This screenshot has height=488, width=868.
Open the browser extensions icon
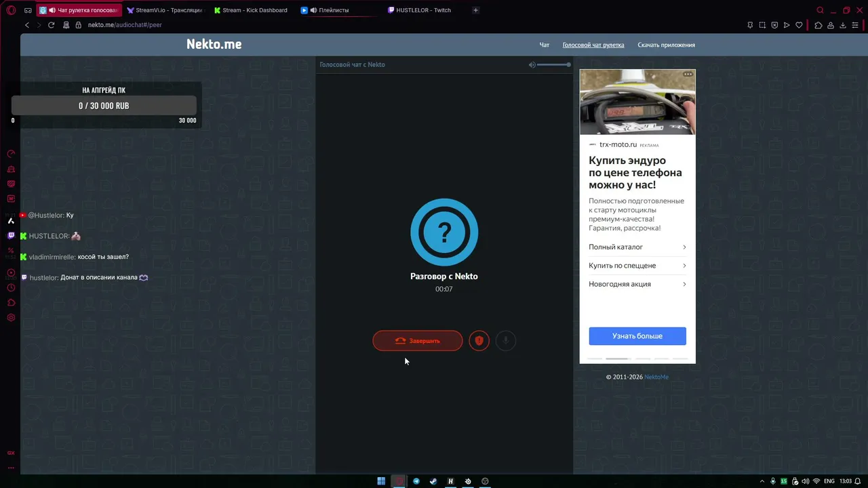(x=818, y=25)
